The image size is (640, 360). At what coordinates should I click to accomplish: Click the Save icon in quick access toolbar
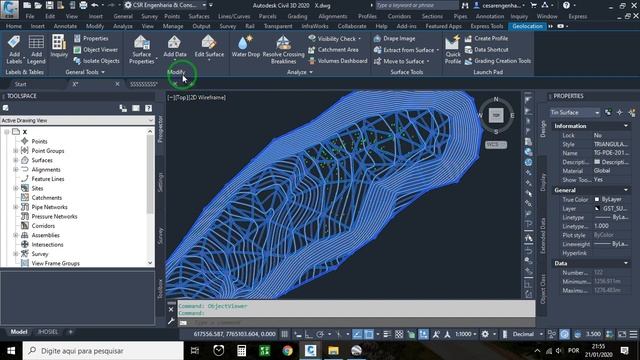(49, 5)
